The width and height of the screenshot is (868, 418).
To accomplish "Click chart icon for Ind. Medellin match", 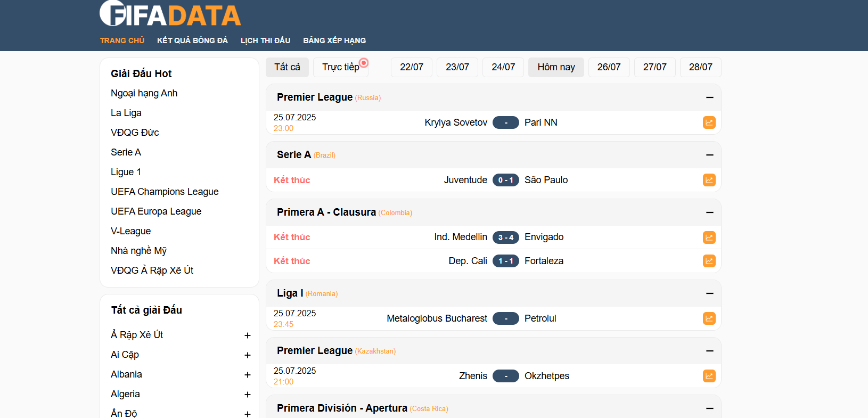I will [709, 237].
